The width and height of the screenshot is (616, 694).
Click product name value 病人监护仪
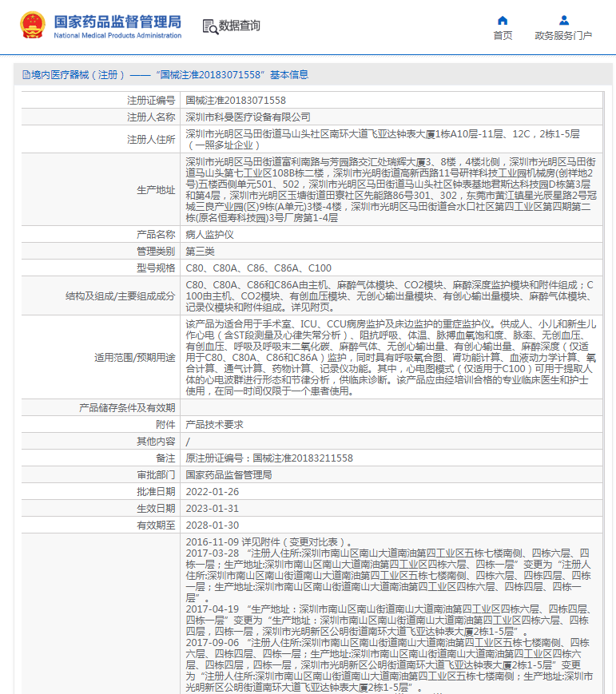209,235
